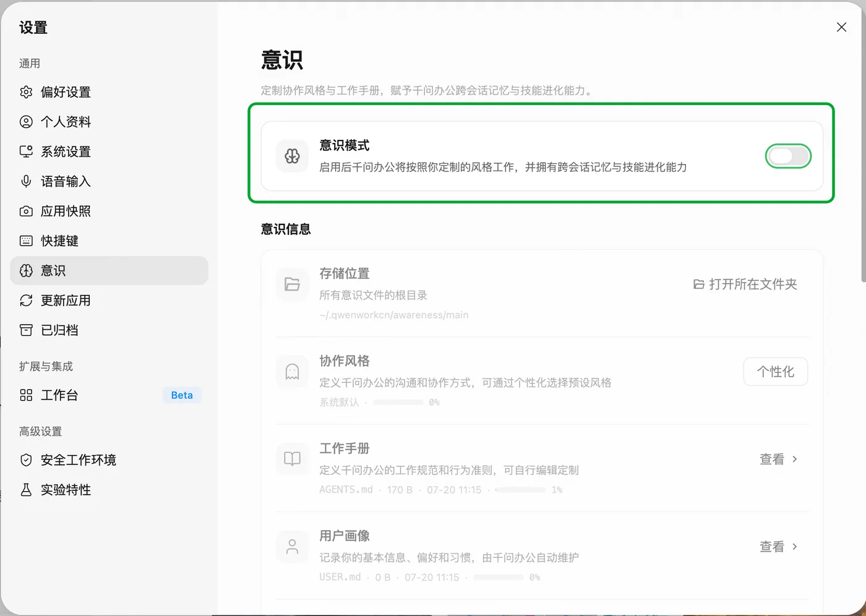Click the 打开所在文件夹 link
Screen dimensions: 866x616
745,284
